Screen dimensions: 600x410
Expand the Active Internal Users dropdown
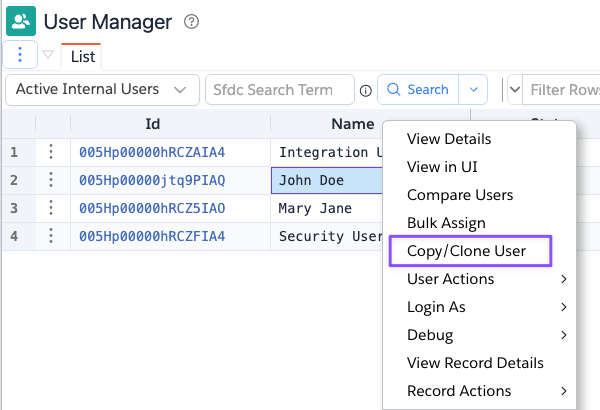[x=101, y=89]
